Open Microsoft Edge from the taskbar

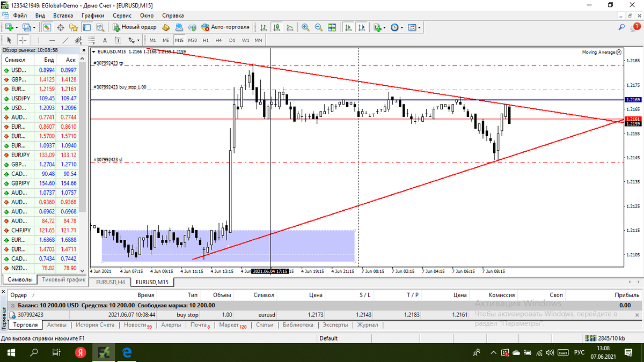tap(127, 352)
